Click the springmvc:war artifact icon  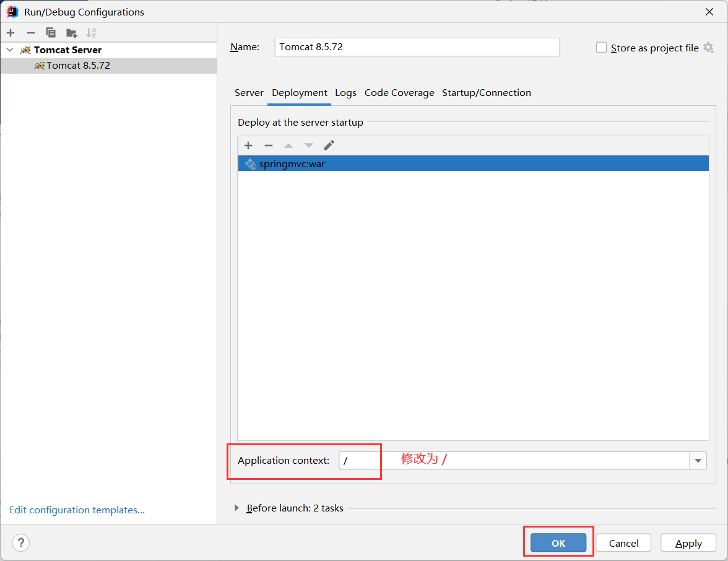click(x=251, y=163)
